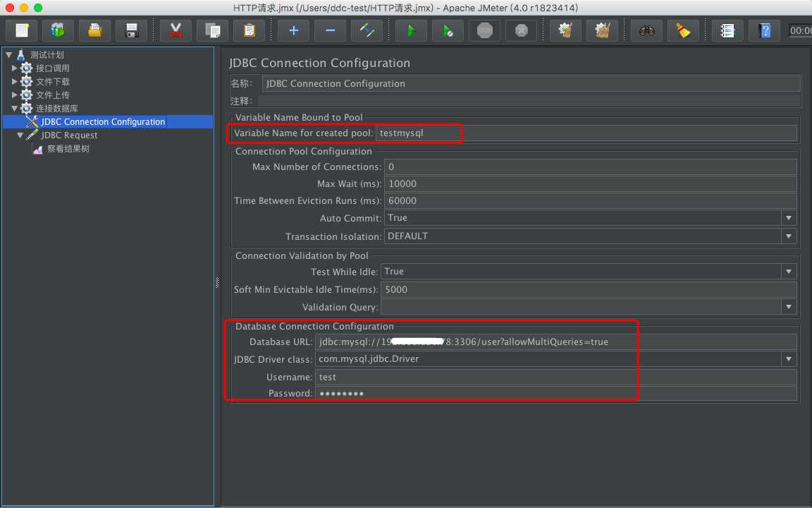Image resolution: width=812 pixels, height=508 pixels.
Task: Click the Max Number of Connections field
Action: (x=591, y=167)
